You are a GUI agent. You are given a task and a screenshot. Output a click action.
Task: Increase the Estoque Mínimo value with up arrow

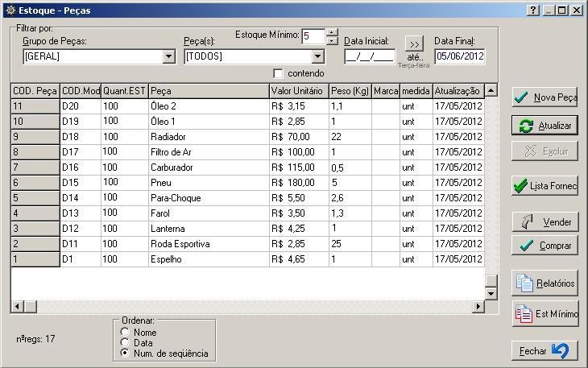coord(332,32)
